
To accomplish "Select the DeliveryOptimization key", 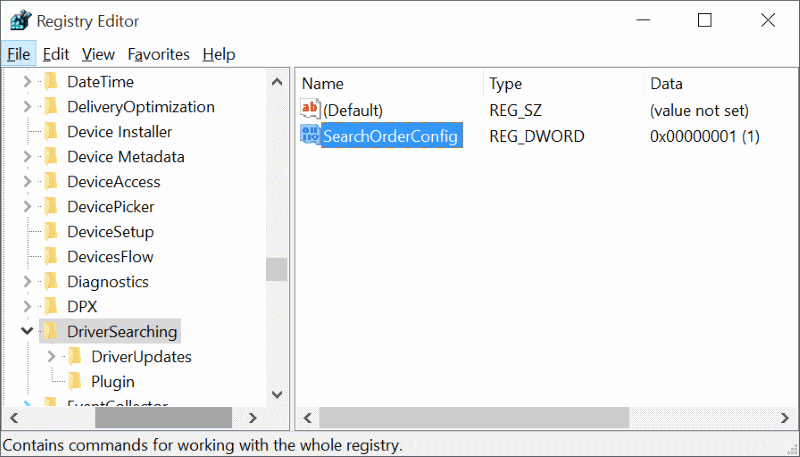I will (x=141, y=107).
